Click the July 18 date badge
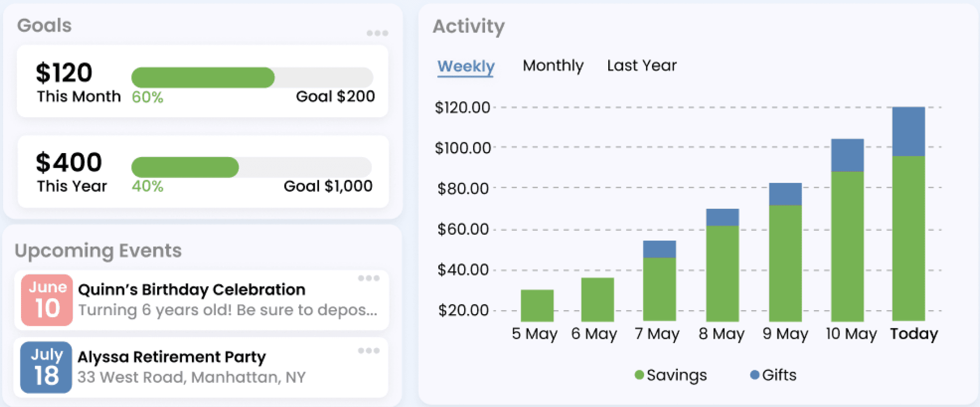Image resolution: width=980 pixels, height=407 pixels. pos(46,367)
